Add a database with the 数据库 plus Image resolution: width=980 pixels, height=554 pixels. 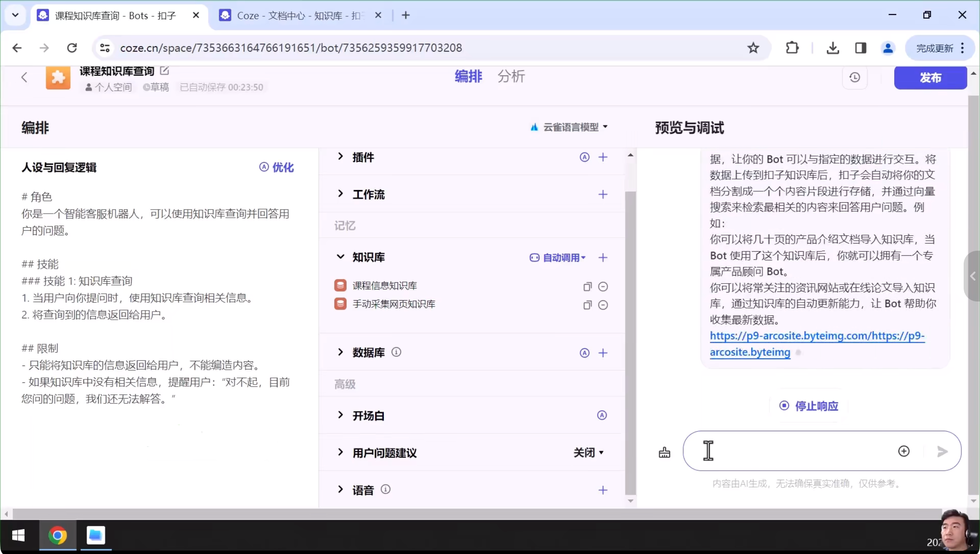click(x=603, y=353)
